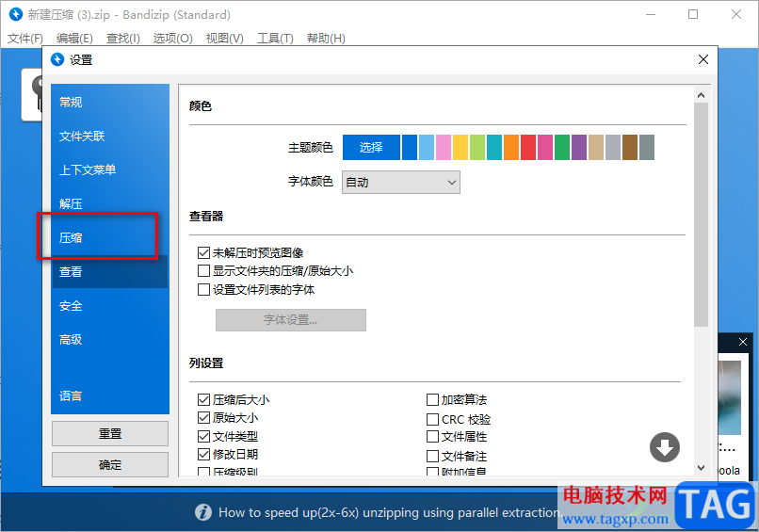Pick the pink theme swatch
The width and height of the screenshot is (759, 532).
(444, 147)
